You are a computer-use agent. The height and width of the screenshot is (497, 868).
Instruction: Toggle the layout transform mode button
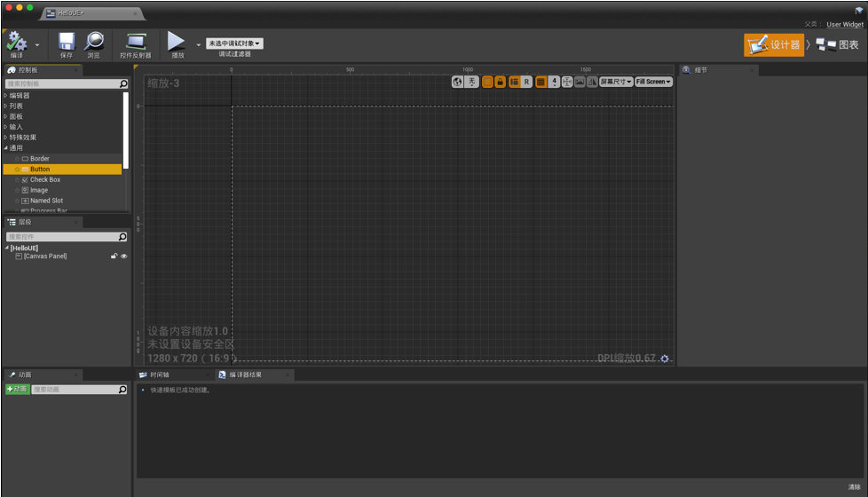514,82
